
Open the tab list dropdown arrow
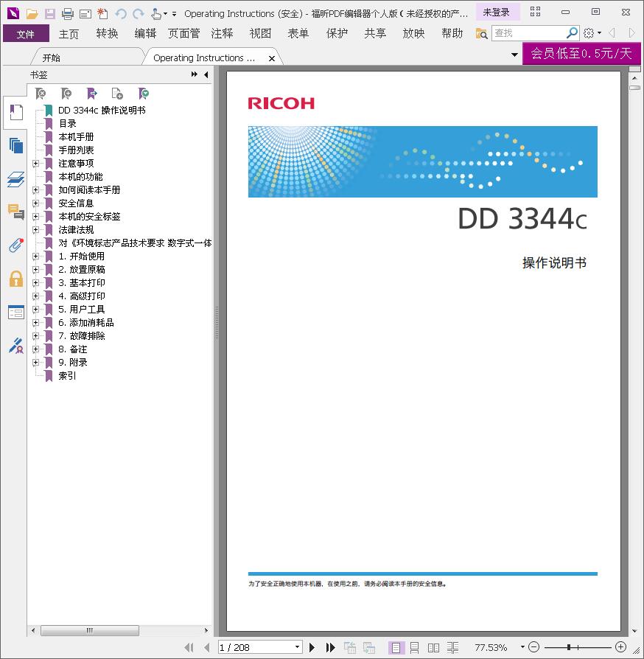514,55
